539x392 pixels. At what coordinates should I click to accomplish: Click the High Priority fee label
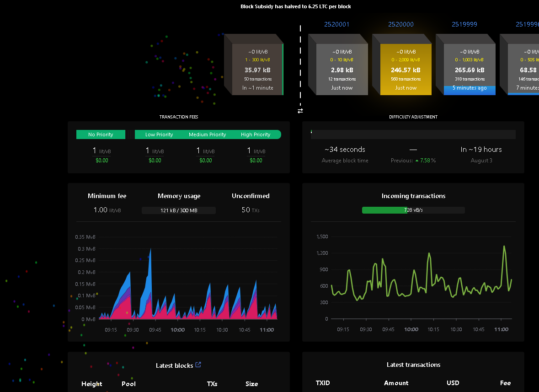(256, 134)
